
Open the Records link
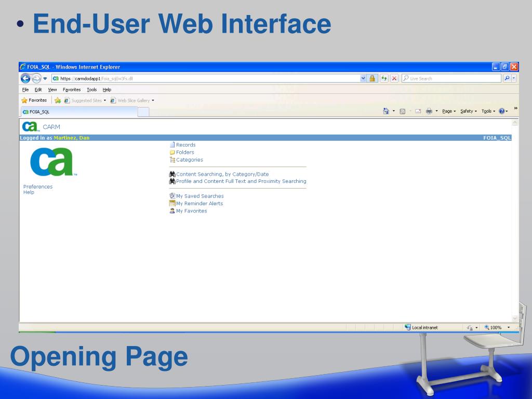(x=185, y=145)
